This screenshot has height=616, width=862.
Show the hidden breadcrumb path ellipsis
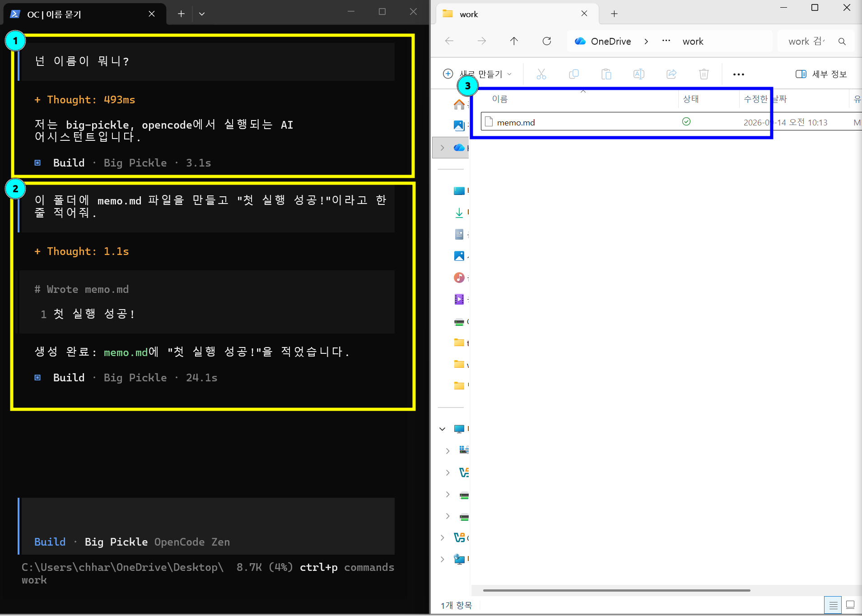click(666, 41)
